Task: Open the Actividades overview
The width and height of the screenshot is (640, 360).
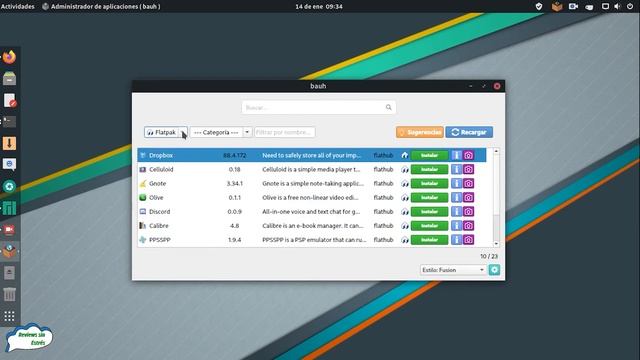Action: coord(18,7)
